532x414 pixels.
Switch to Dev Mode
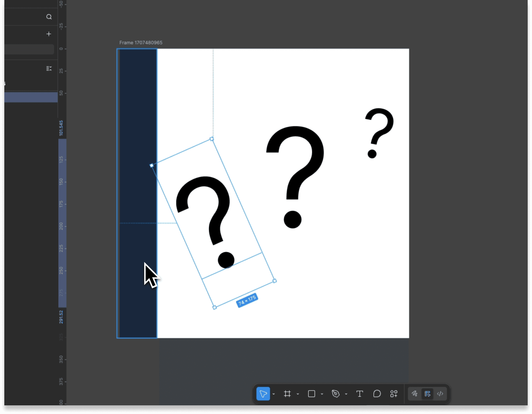click(x=440, y=393)
